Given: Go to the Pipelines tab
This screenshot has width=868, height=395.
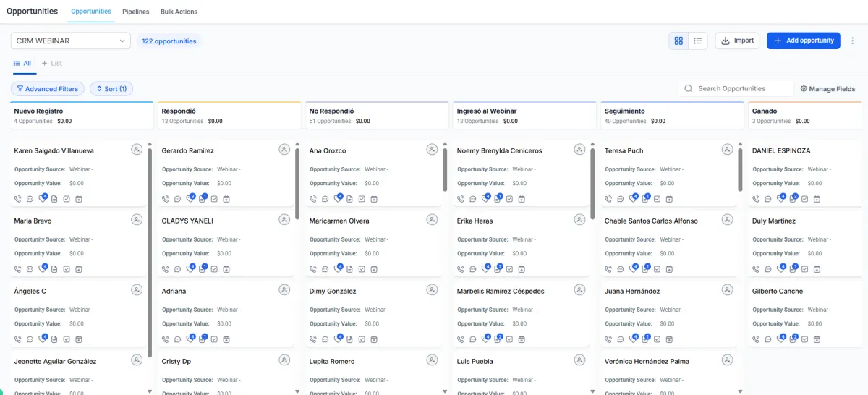Looking at the screenshot, I should 136,12.
